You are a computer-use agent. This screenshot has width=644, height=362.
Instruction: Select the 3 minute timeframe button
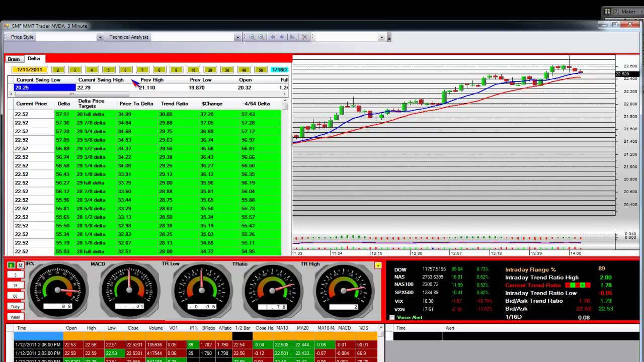pyautogui.click(x=15, y=275)
